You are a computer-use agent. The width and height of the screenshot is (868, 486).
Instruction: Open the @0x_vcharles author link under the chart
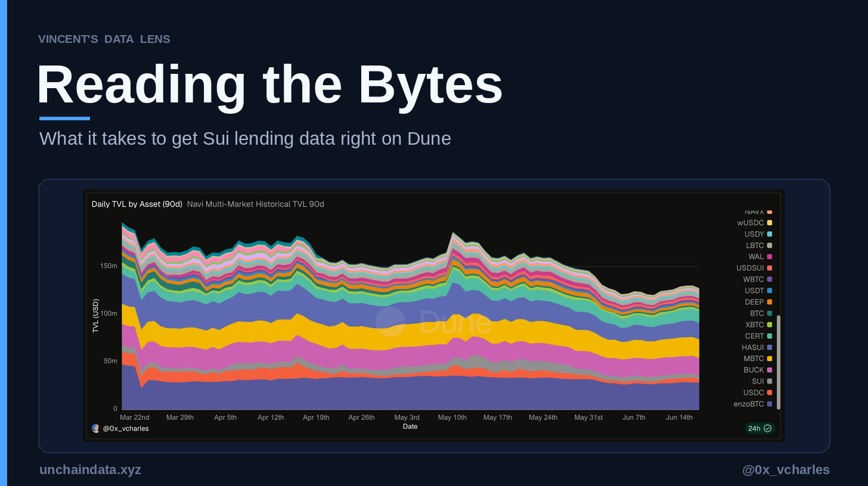126,428
